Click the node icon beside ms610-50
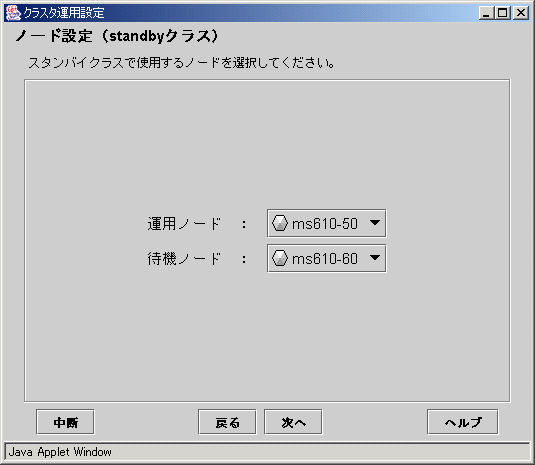This screenshot has width=535, height=465. 279,223
